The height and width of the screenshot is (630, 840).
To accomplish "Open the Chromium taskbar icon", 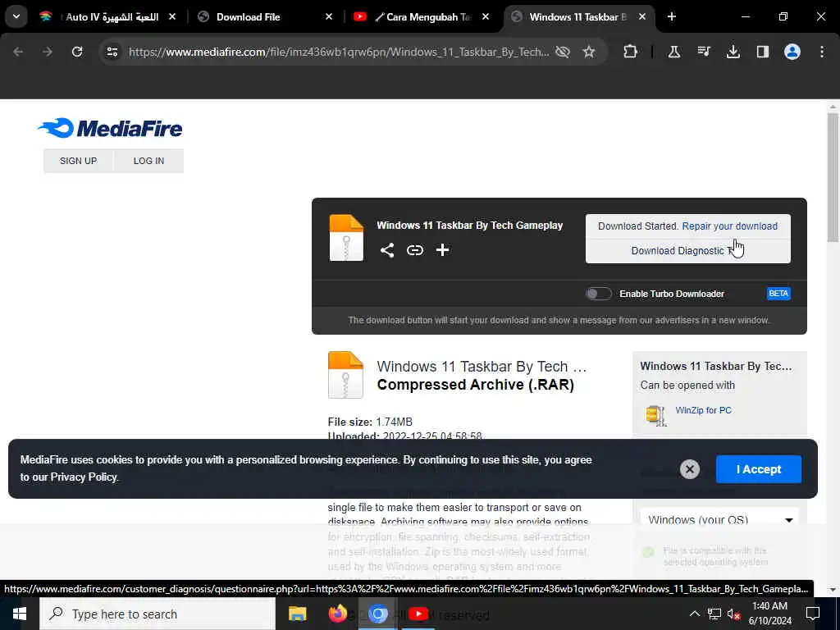I will [377, 614].
